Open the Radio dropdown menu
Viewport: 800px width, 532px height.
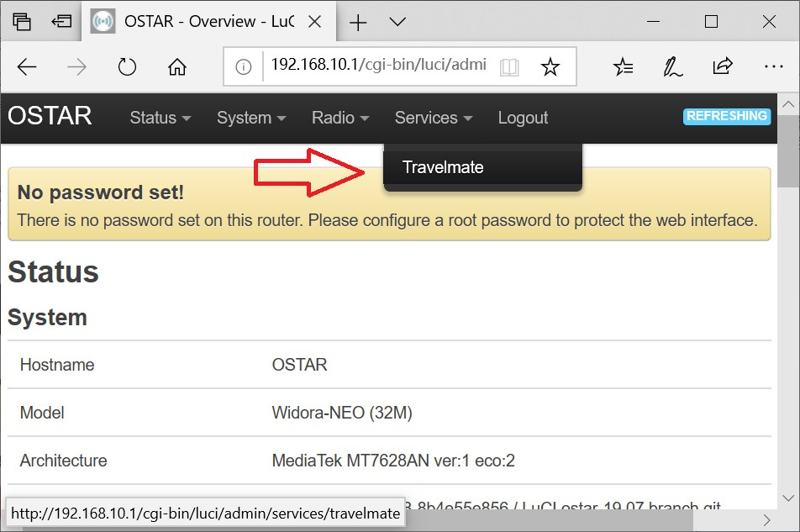click(339, 118)
